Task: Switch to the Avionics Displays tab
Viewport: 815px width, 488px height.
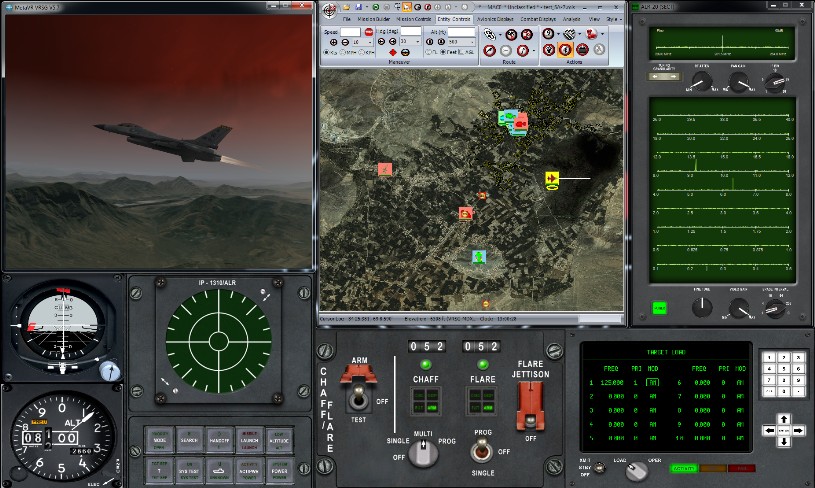Action: [x=495, y=19]
